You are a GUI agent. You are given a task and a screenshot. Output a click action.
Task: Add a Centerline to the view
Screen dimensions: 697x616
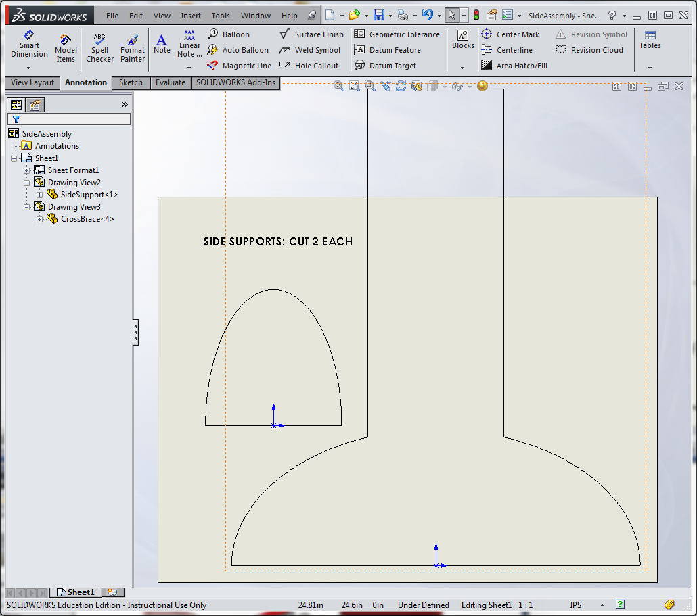[507, 50]
